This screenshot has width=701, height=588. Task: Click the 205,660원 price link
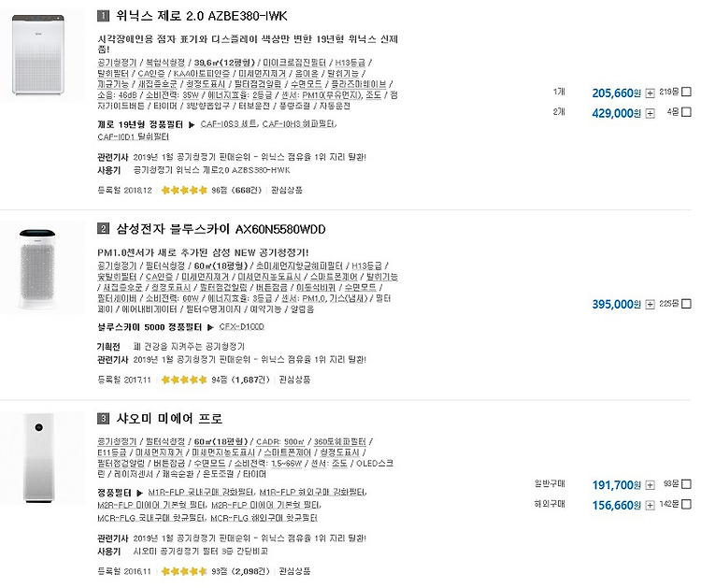coord(616,93)
